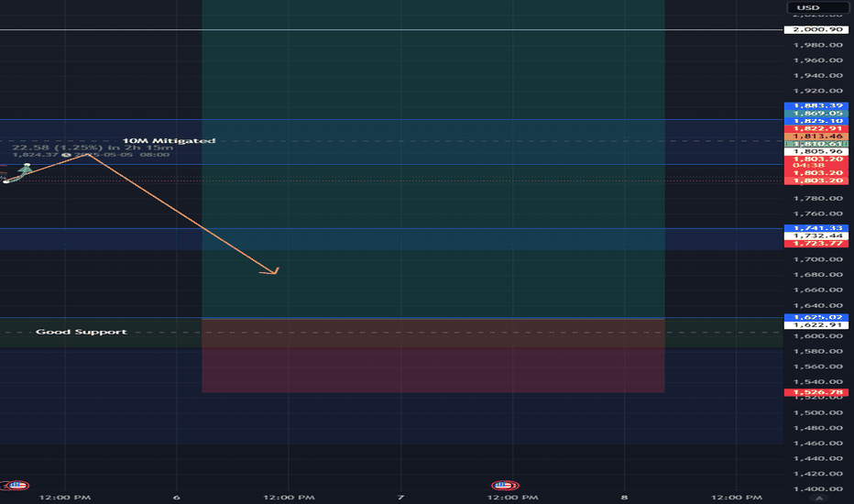Click the 1,980.00 tick on price scale
Image resolution: width=854 pixels, height=504 pixels.
click(818, 45)
